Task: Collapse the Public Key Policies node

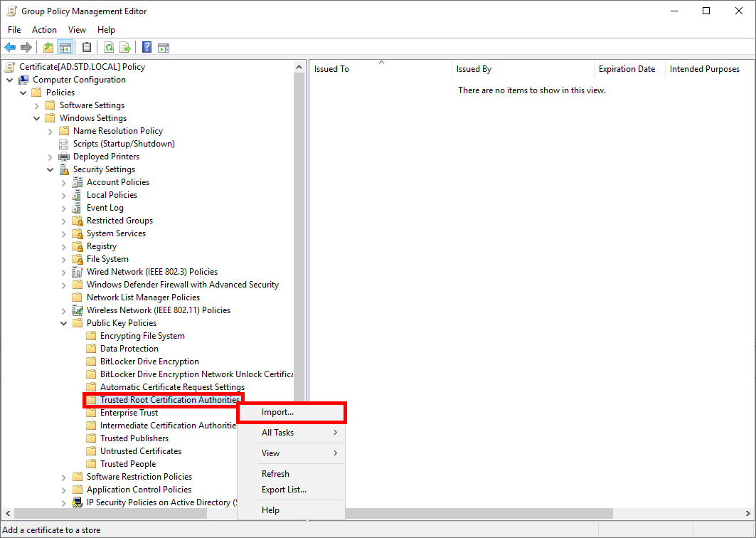Action: [x=64, y=323]
